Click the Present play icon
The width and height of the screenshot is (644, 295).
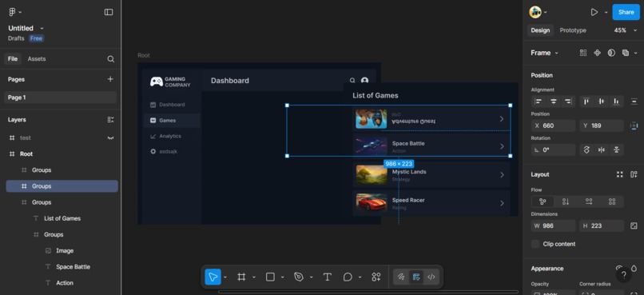coord(594,12)
